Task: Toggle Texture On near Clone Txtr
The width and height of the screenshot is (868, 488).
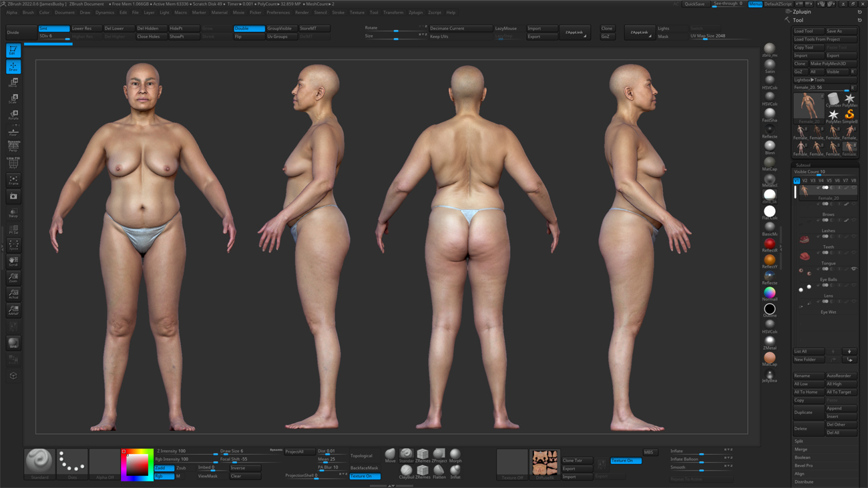Action: (x=626, y=461)
